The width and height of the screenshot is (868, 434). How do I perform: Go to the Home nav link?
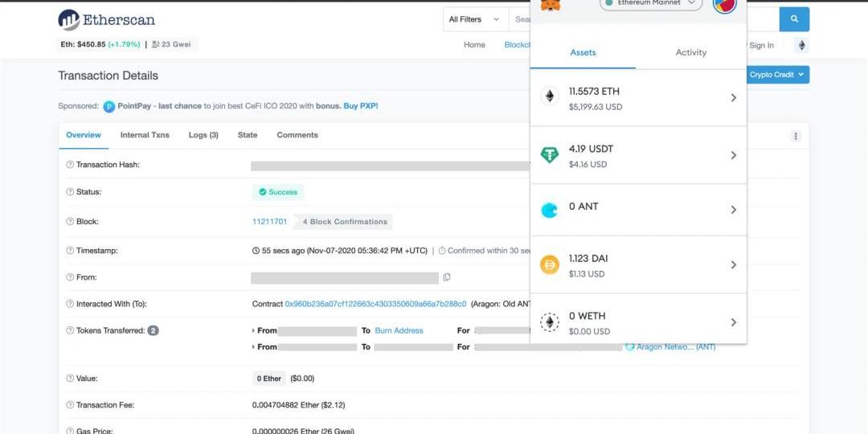[x=474, y=45]
